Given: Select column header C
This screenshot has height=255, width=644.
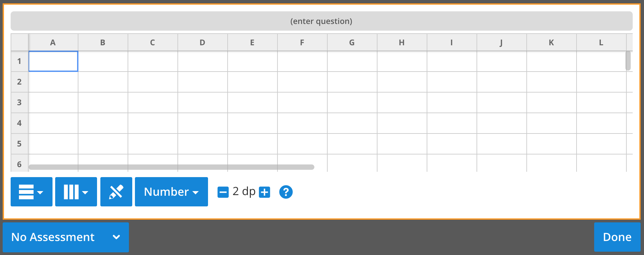Looking at the screenshot, I should 152,42.
